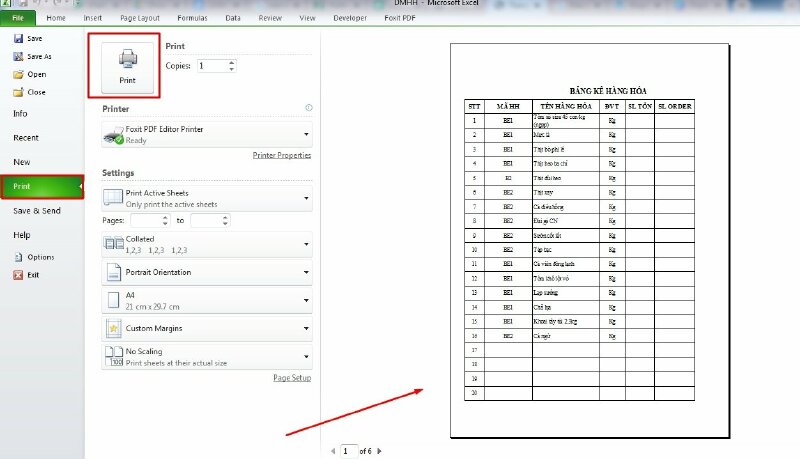Go to previous preview page arrow
Screen dimensions: 800x459
point(333,451)
